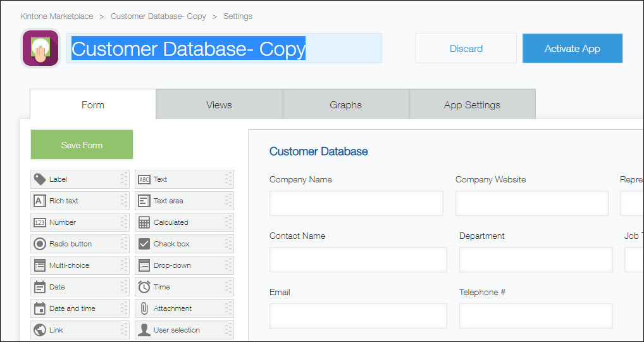This screenshot has height=342, width=644.
Task: Click the Activate App button
Action: point(572,49)
